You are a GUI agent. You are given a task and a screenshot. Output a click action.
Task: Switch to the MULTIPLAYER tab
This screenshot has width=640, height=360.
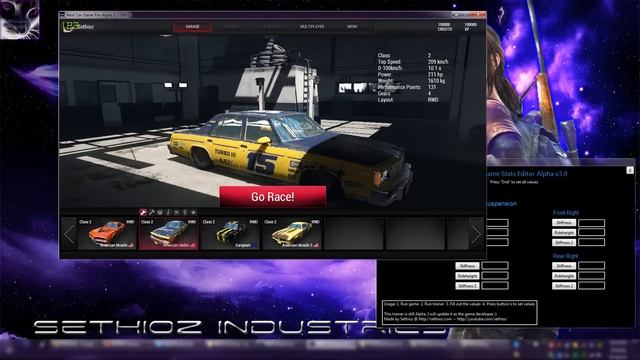coord(312,27)
